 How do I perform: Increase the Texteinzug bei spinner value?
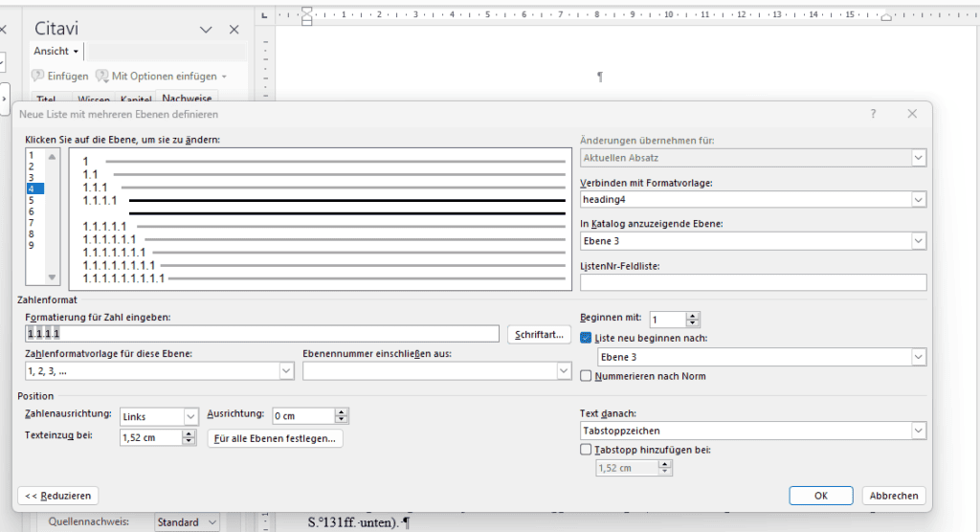[x=189, y=433]
